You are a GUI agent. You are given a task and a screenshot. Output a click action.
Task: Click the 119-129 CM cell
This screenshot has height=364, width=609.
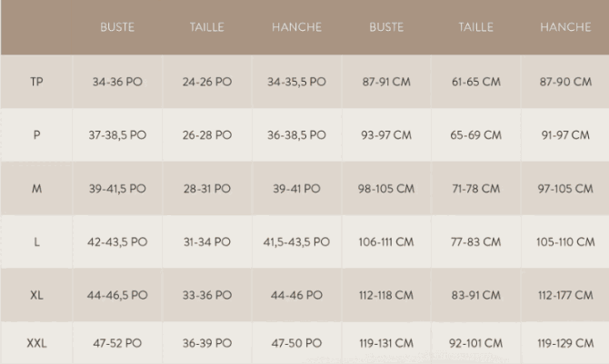point(565,343)
